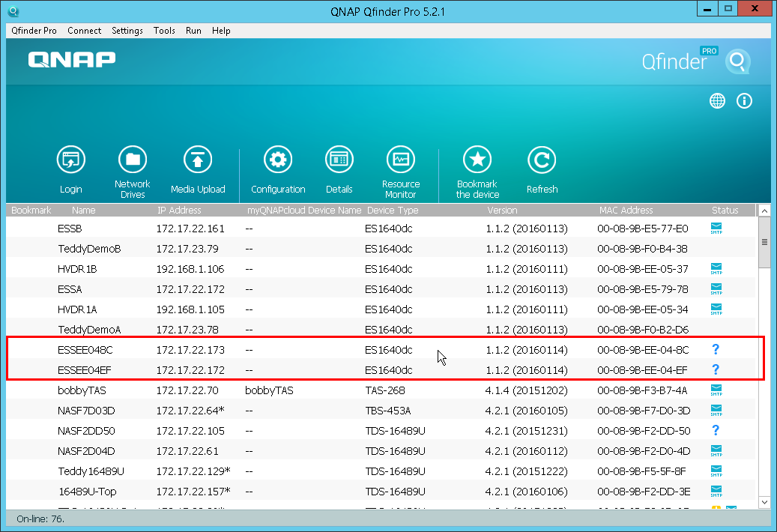Open the Settings menu
Screen dimensions: 777x532
coord(127,31)
